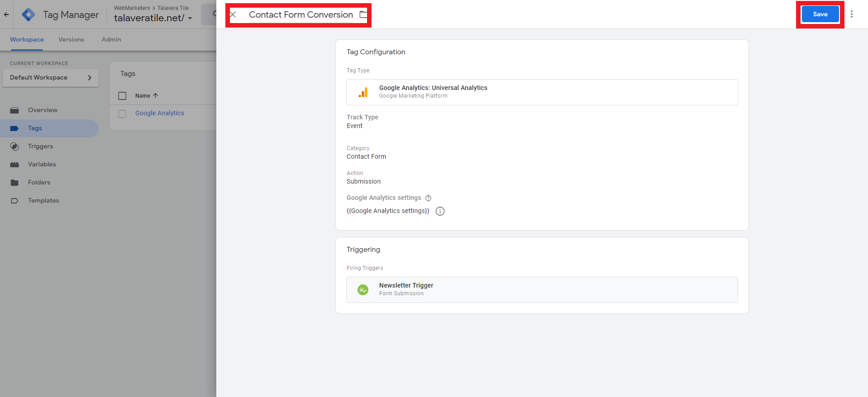Close the Contact Form Conversion panel
This screenshot has width=868, height=397.
(x=233, y=14)
